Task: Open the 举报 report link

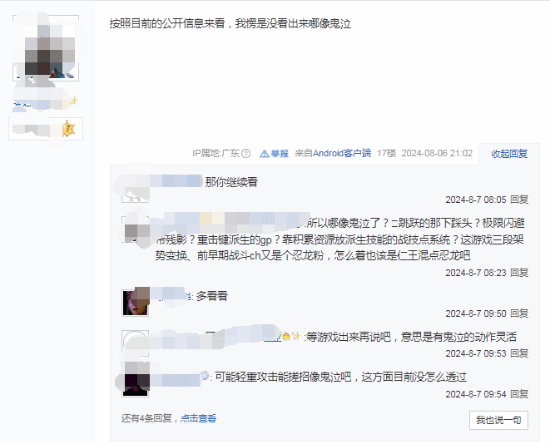Action: click(x=280, y=154)
